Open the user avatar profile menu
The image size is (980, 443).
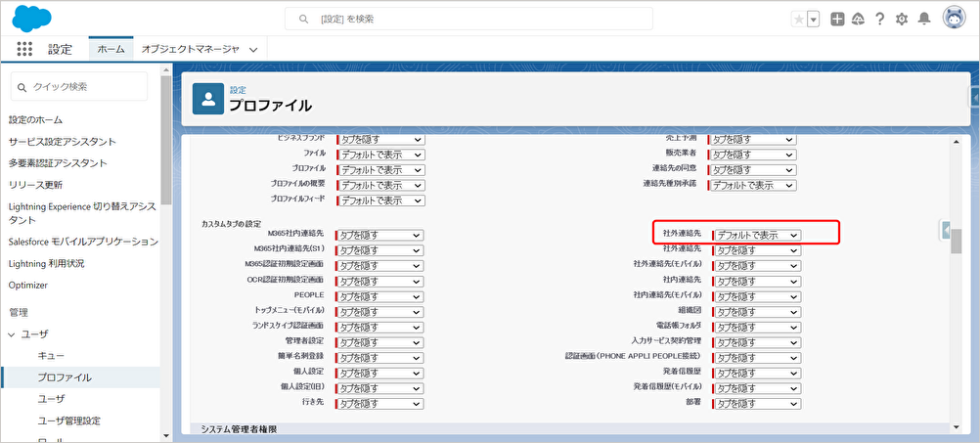[x=955, y=19]
